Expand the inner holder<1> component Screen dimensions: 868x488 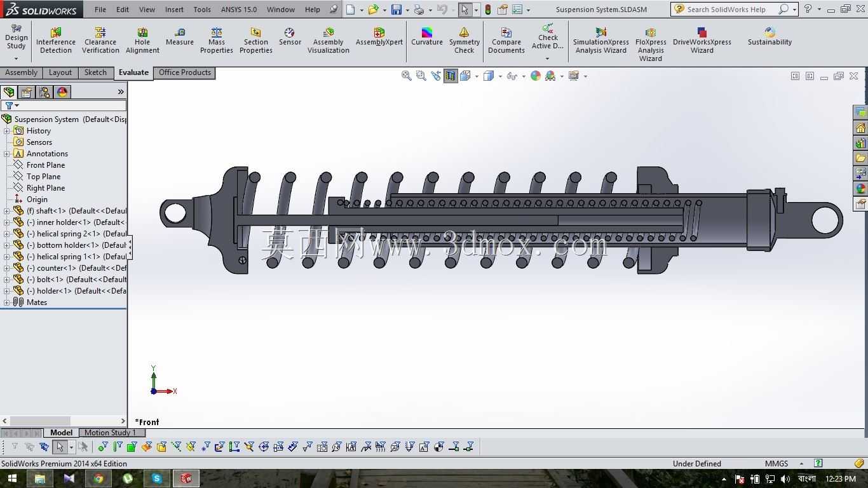6,222
